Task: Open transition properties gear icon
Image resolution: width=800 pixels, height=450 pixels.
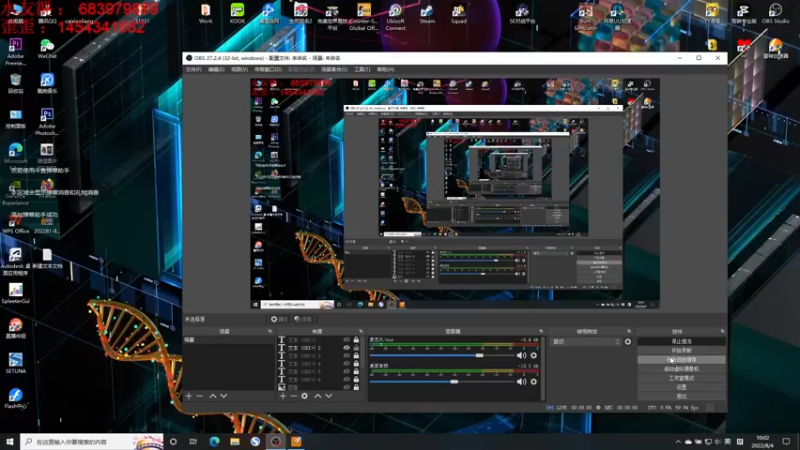Action: [628, 342]
